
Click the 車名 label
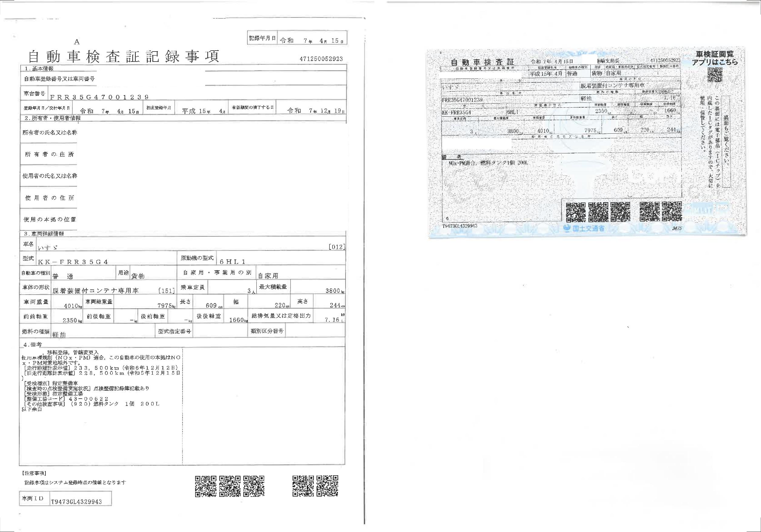pyautogui.click(x=28, y=244)
